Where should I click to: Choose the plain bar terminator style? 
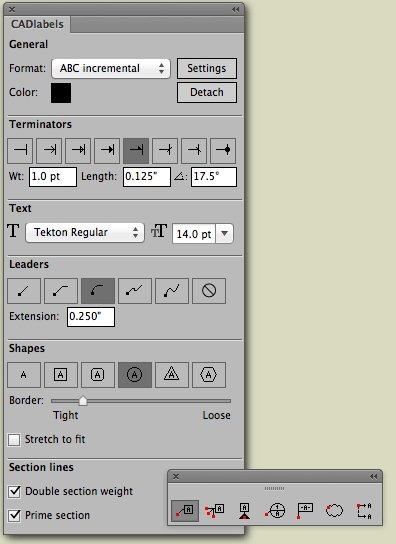point(20,151)
